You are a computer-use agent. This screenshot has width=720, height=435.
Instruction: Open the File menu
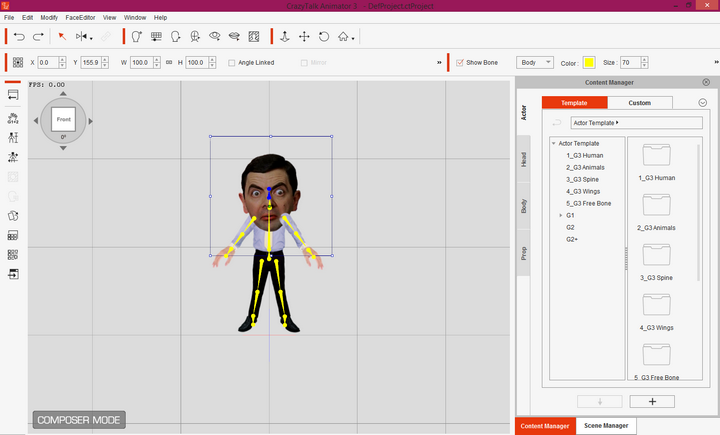click(9, 17)
